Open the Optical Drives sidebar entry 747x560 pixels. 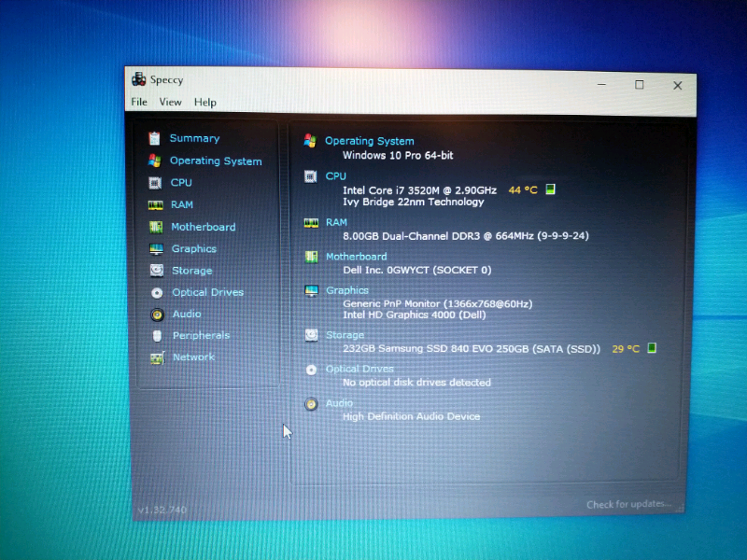pyautogui.click(x=207, y=292)
